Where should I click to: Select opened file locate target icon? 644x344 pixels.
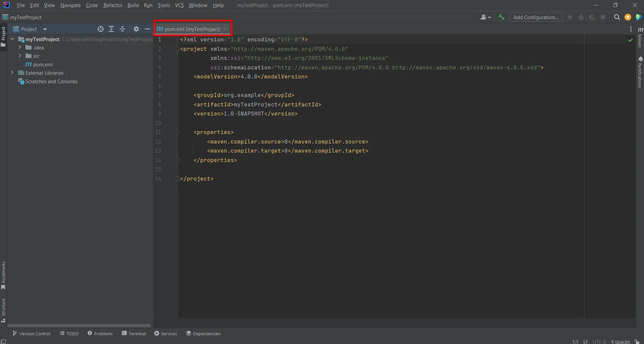(100, 29)
